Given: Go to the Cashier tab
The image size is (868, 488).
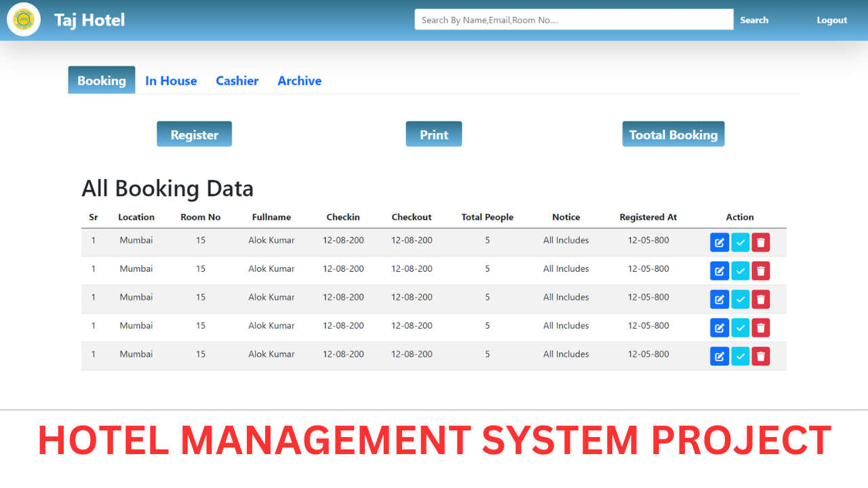Looking at the screenshot, I should 237,81.
